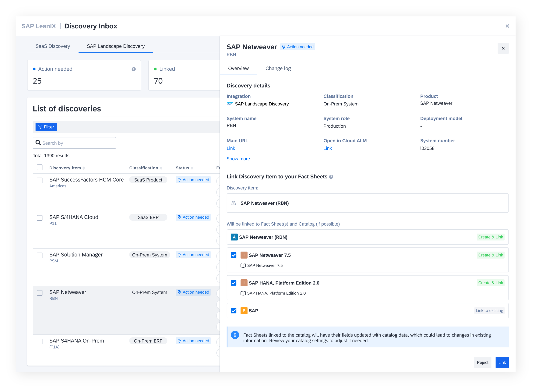Switch to the SaaS Discovery tab
This screenshot has width=535, height=392.
[x=53, y=46]
